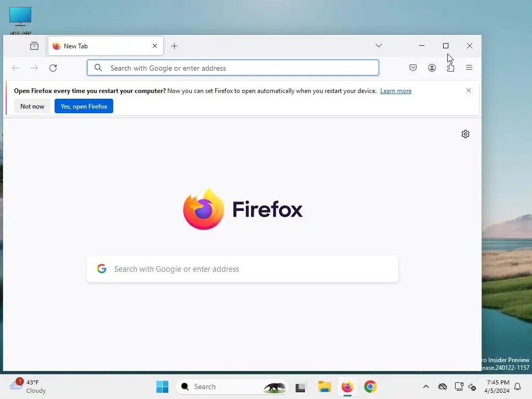Viewport: 532px width, 399px height.
Task: Open Task View from the taskbar
Action: [x=301, y=387]
